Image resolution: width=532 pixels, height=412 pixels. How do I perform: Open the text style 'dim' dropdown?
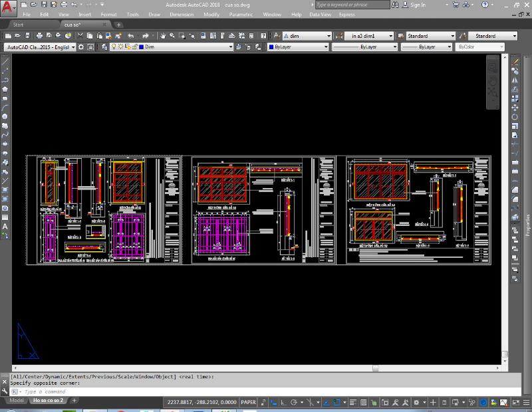(x=329, y=36)
